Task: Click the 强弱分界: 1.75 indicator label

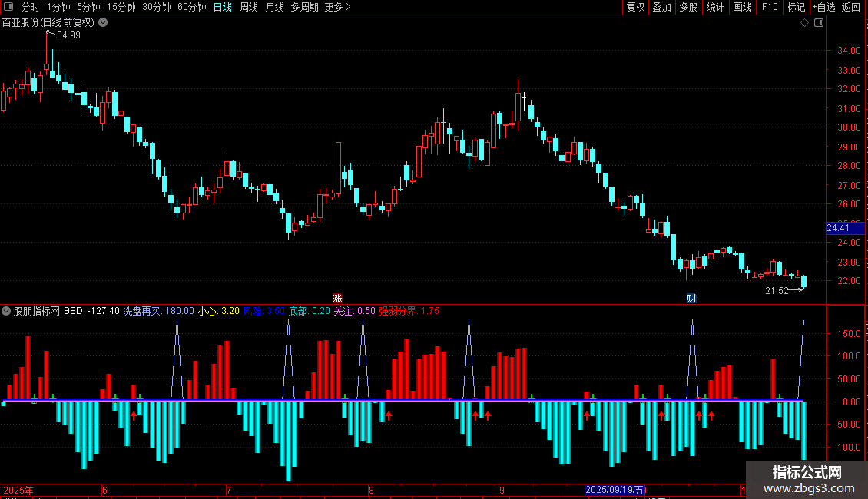Action: point(409,311)
